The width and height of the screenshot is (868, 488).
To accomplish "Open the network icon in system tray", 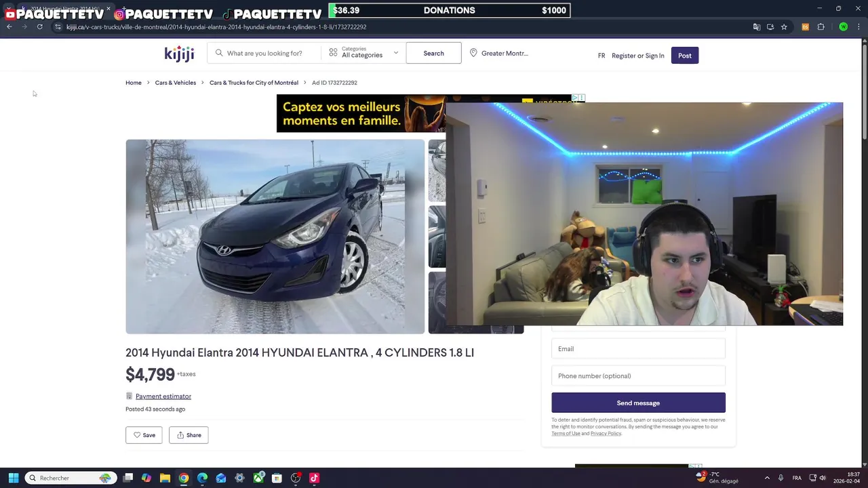I will pos(812,478).
